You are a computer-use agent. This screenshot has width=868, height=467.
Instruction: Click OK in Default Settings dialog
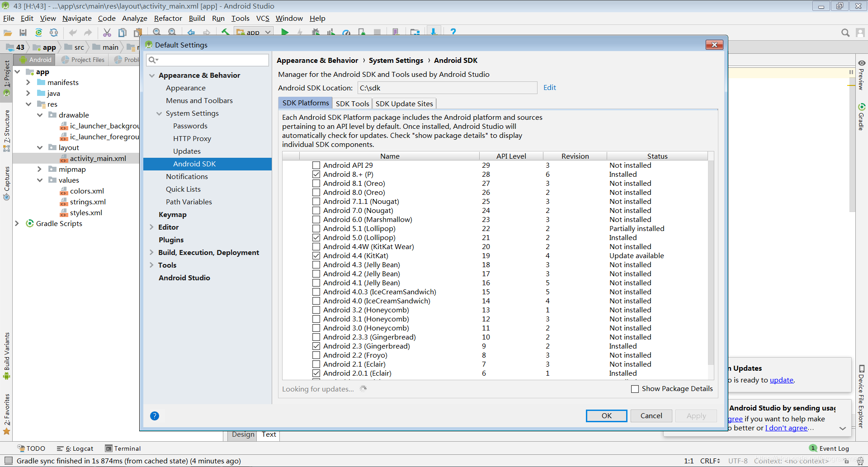tap(606, 416)
